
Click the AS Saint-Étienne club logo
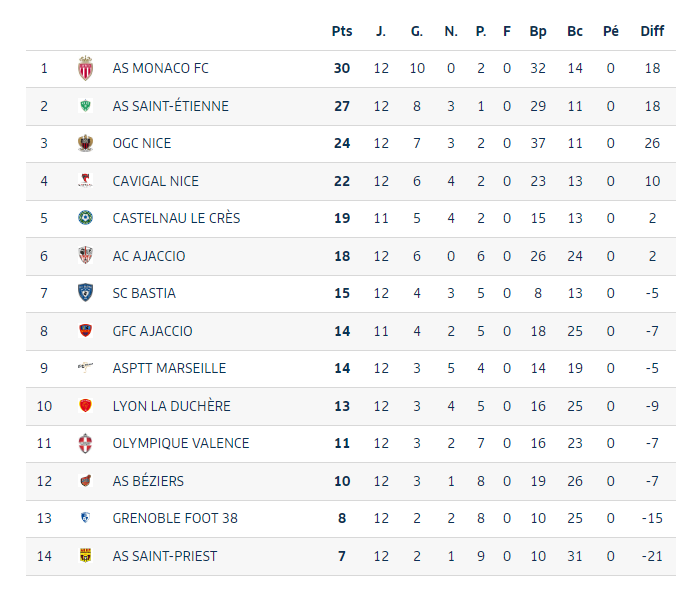click(85, 106)
